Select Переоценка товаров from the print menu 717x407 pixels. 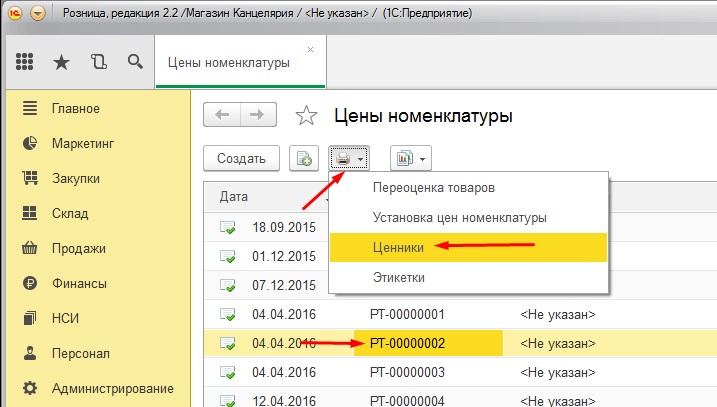pos(469,188)
